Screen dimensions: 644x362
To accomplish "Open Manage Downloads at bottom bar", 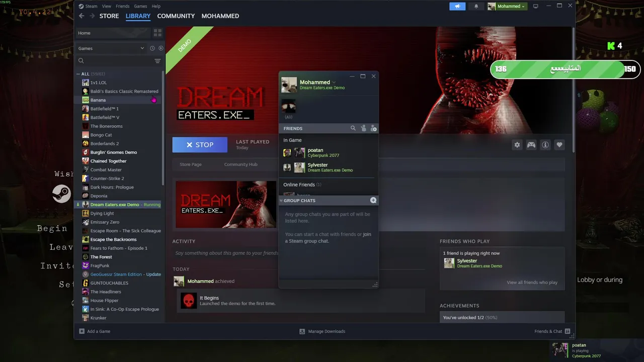I will tap(323, 331).
